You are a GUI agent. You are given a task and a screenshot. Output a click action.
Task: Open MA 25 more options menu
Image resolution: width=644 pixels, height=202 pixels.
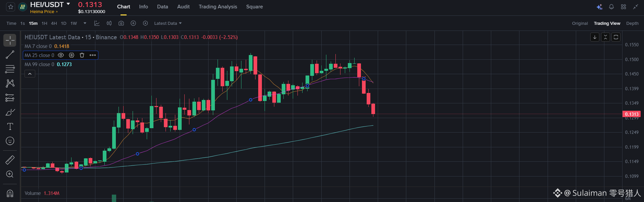[x=93, y=55]
